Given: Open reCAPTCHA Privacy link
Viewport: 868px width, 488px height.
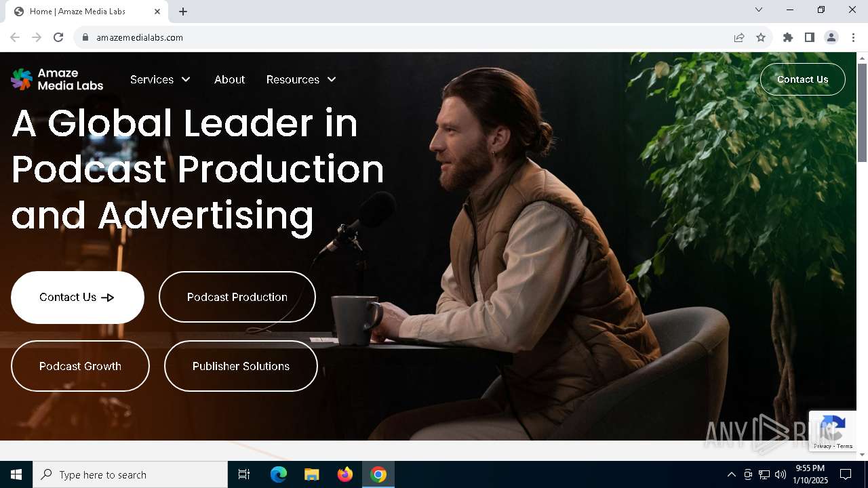Looking at the screenshot, I should click(x=823, y=446).
